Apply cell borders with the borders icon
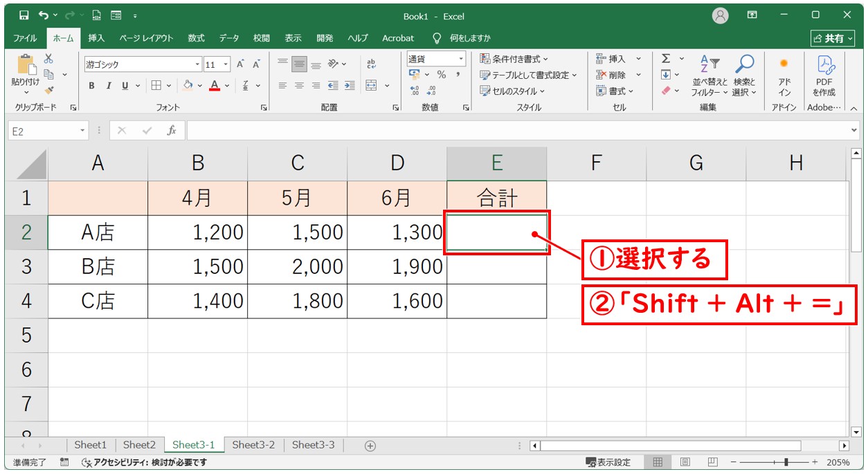 pos(156,86)
